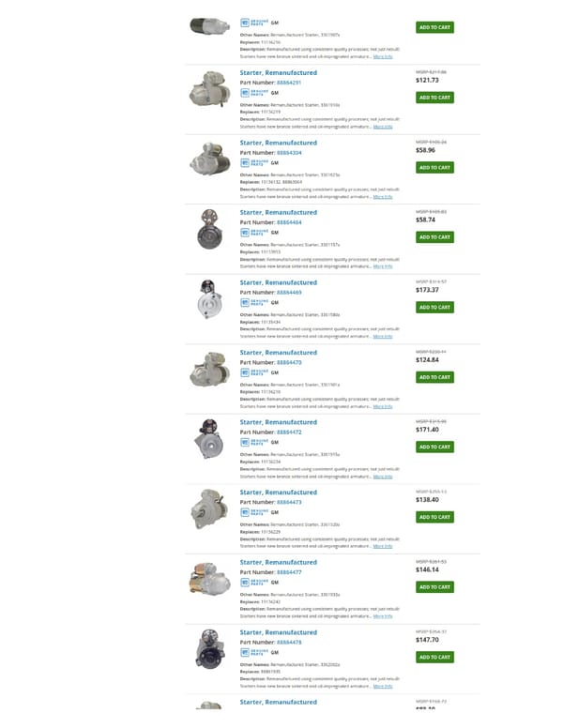The width and height of the screenshot is (563, 728).
Task: Open starter thumbnail for the $58.74 item
Action: tap(209, 229)
